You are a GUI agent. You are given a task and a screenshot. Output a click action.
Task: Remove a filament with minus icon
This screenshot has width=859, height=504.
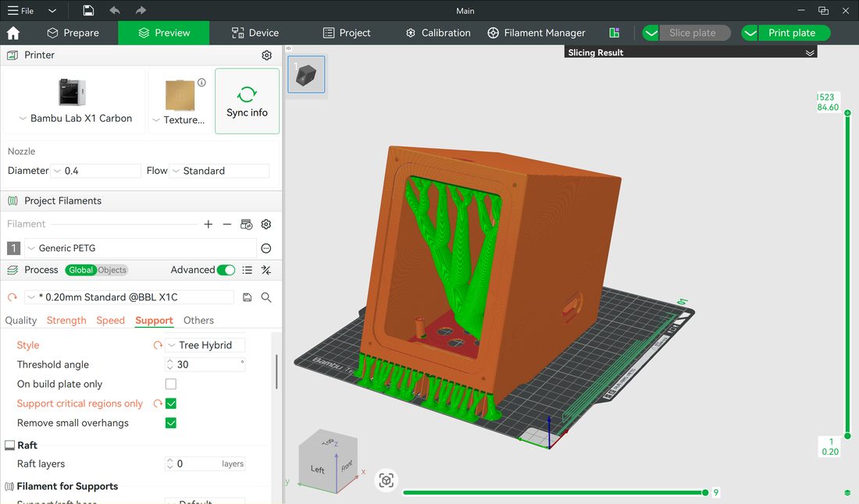pyautogui.click(x=226, y=225)
